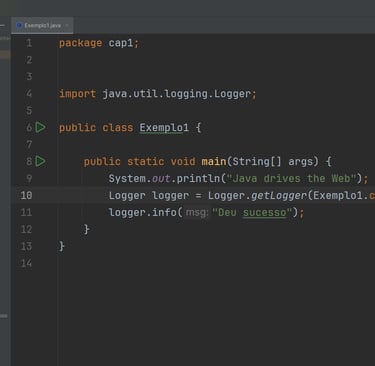The height and width of the screenshot is (366, 375).
Task: Click line number 14 in the gutter
Action: click(26, 263)
